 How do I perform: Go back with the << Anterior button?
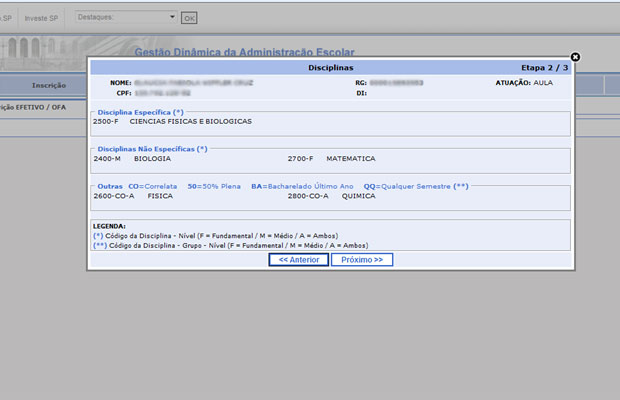[x=298, y=260]
